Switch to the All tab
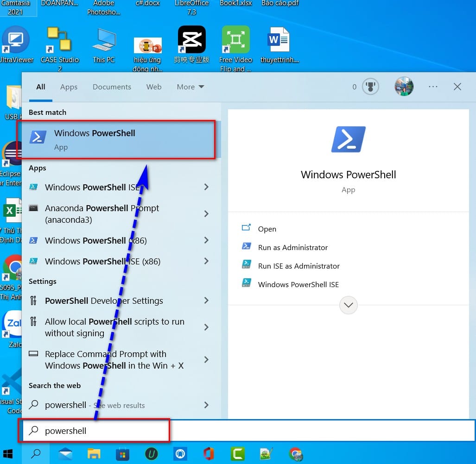Image resolution: width=476 pixels, height=464 pixels. [x=41, y=87]
